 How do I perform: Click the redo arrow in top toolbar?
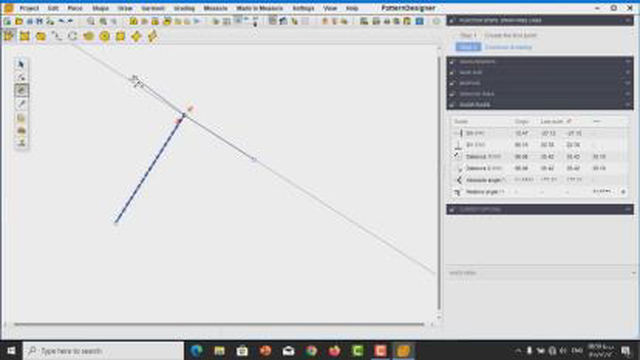tap(70, 21)
